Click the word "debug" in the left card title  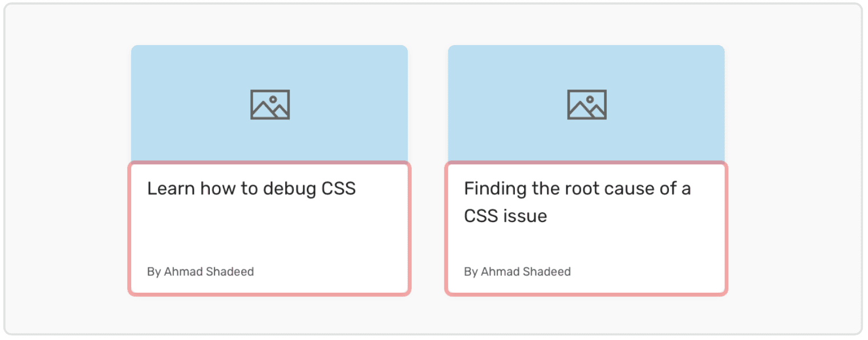click(x=289, y=189)
